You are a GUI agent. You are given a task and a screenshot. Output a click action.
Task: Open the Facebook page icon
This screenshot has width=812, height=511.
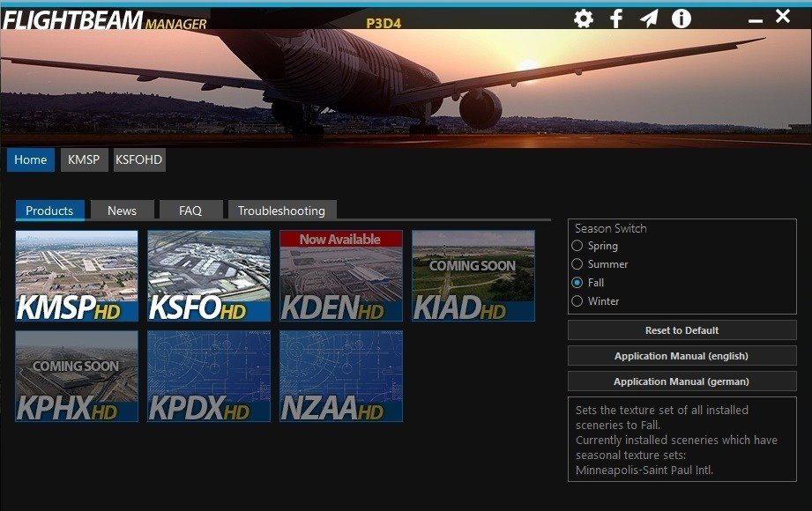tap(616, 19)
